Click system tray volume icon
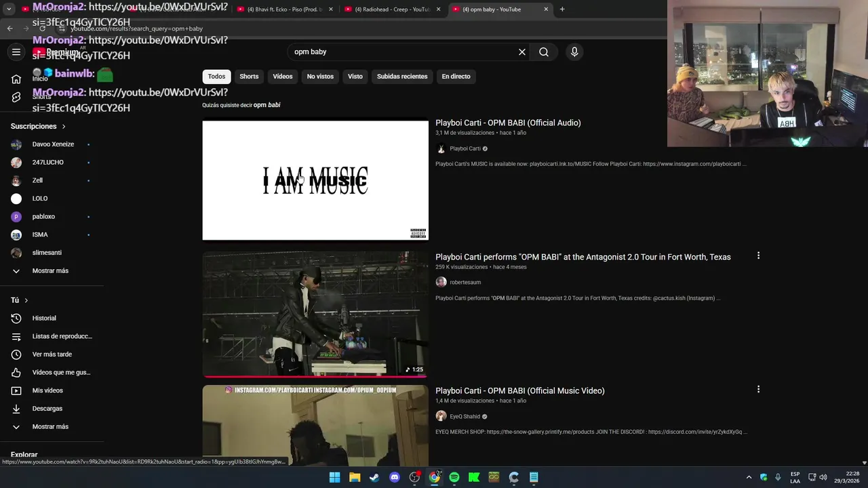 823,477
